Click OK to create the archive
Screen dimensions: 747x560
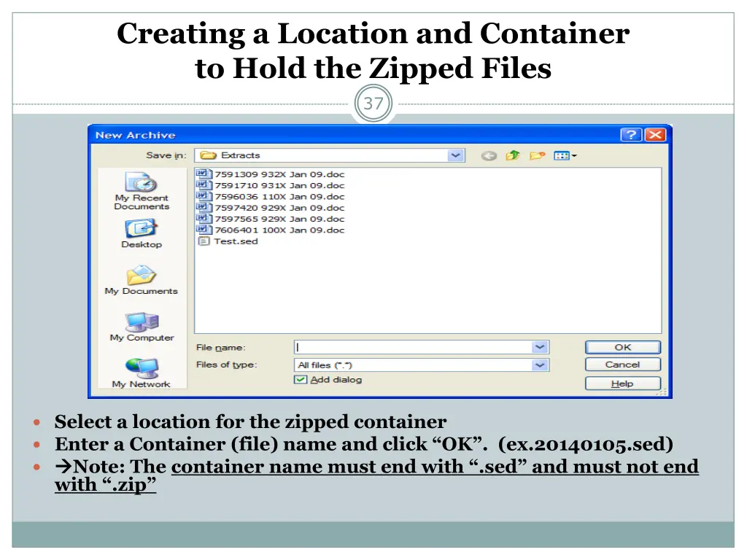coord(623,347)
